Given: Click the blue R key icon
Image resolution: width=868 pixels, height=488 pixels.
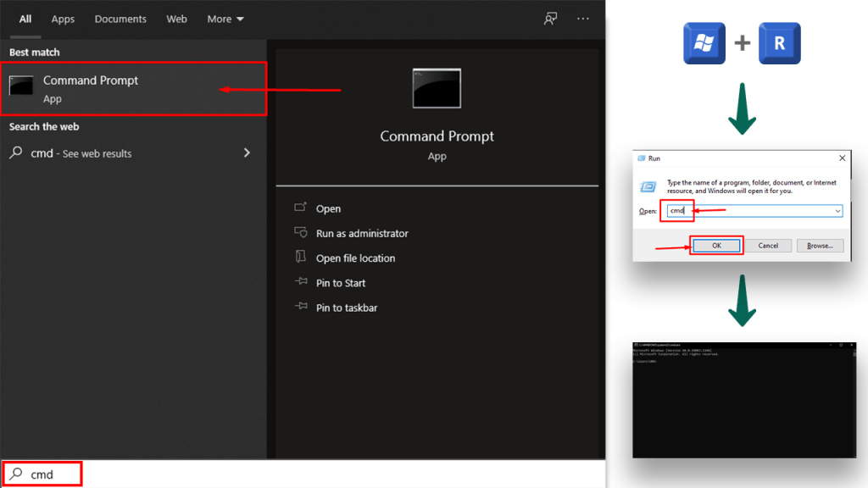Looking at the screenshot, I should [x=779, y=43].
